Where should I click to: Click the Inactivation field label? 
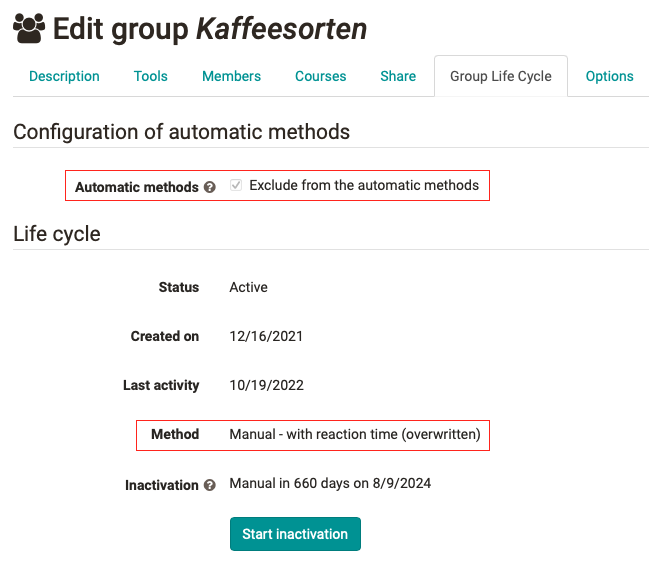tap(162, 485)
